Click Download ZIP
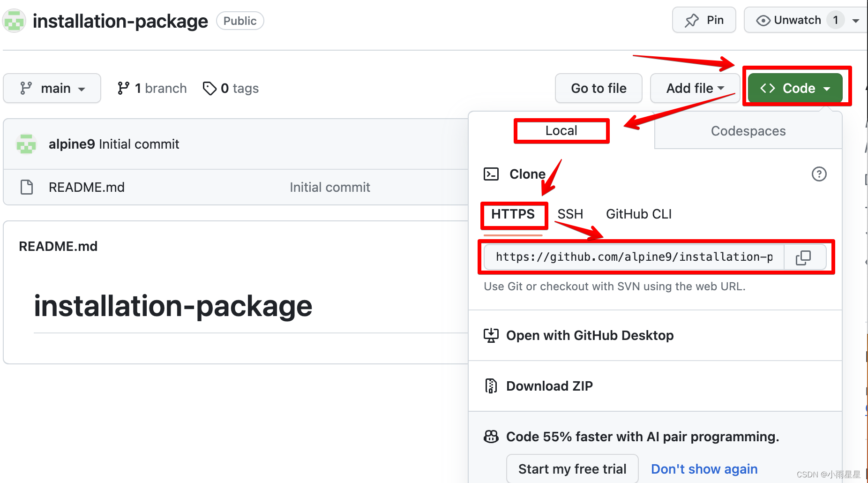This screenshot has width=868, height=483. click(x=549, y=386)
